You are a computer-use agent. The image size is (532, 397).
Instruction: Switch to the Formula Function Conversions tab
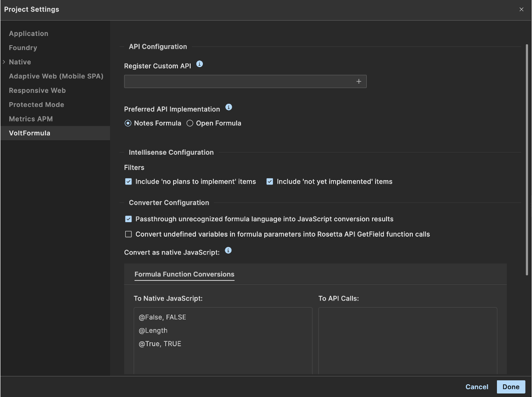(x=184, y=274)
